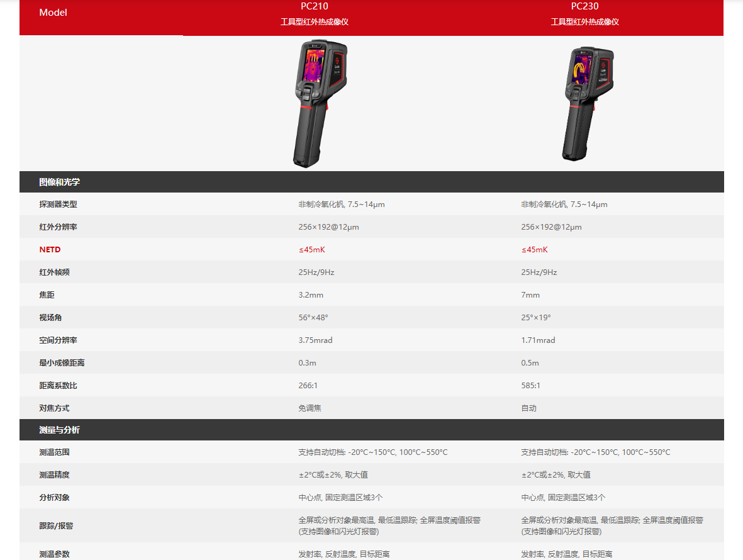Click the PC210 temperature range 支持自动切档 value
Viewport: 743px width, 560px height.
click(x=373, y=452)
